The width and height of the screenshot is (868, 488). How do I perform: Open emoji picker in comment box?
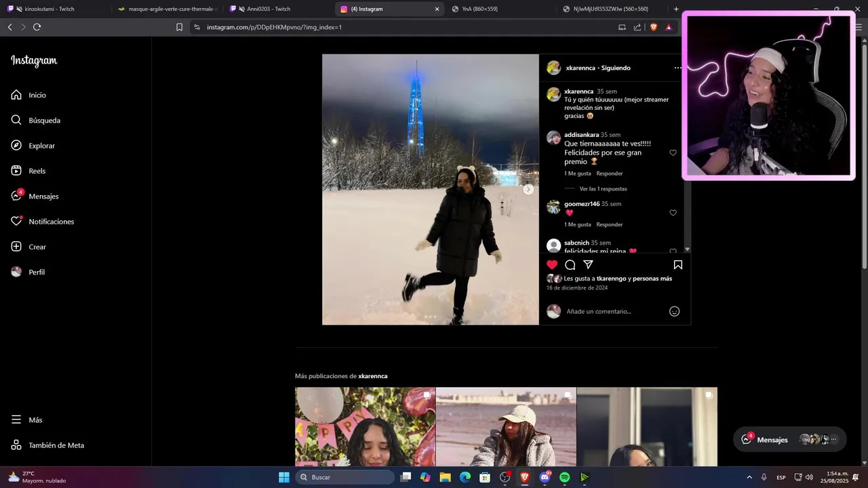[x=675, y=311]
